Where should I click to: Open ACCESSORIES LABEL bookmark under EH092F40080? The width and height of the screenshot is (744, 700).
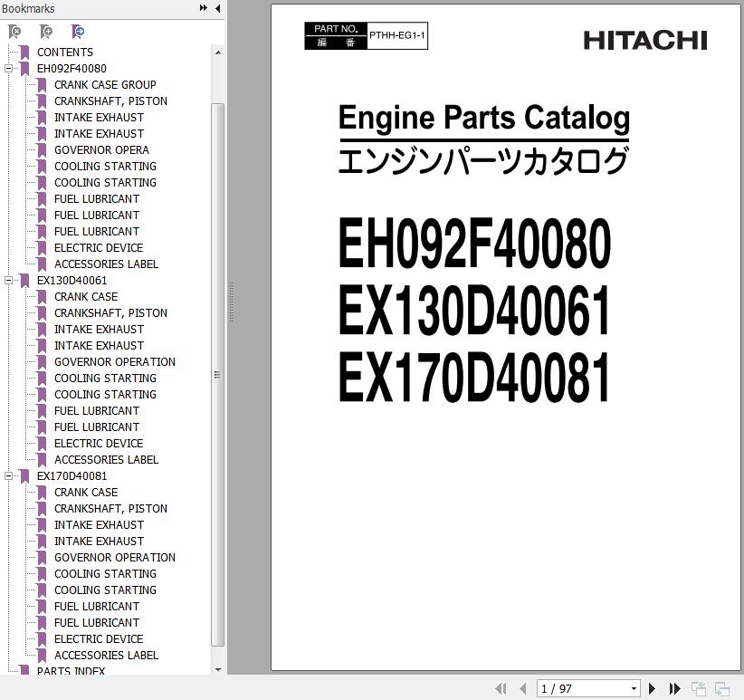click(106, 264)
